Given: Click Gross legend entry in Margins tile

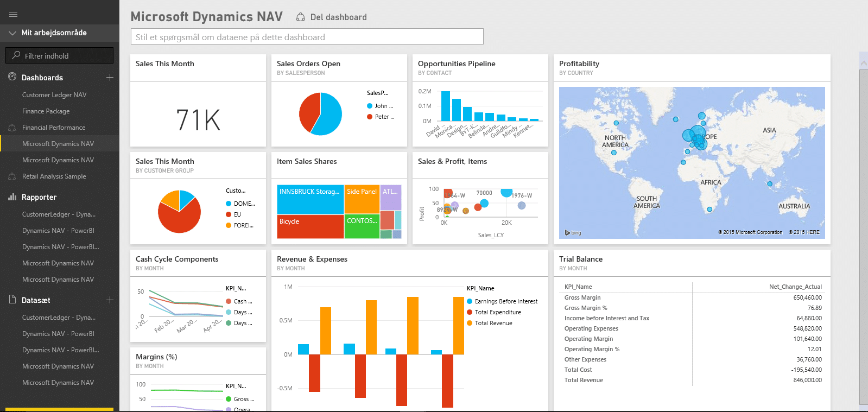Looking at the screenshot, I should [240, 399].
